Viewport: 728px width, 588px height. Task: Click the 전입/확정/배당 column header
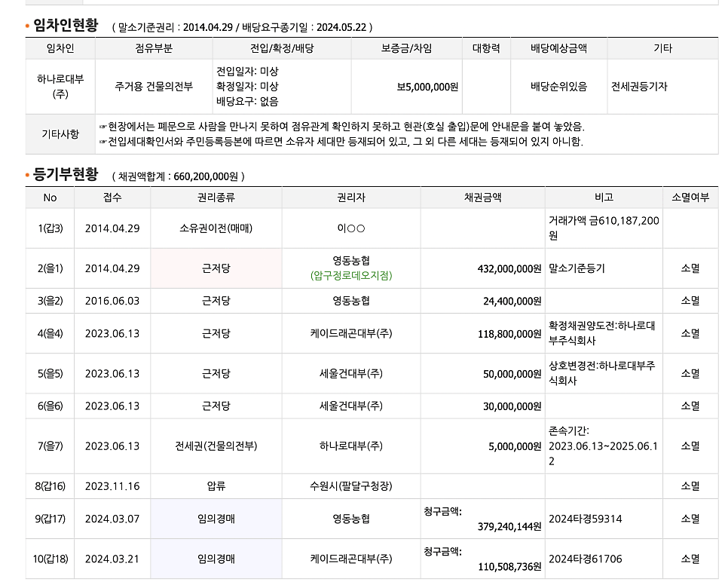[282, 48]
